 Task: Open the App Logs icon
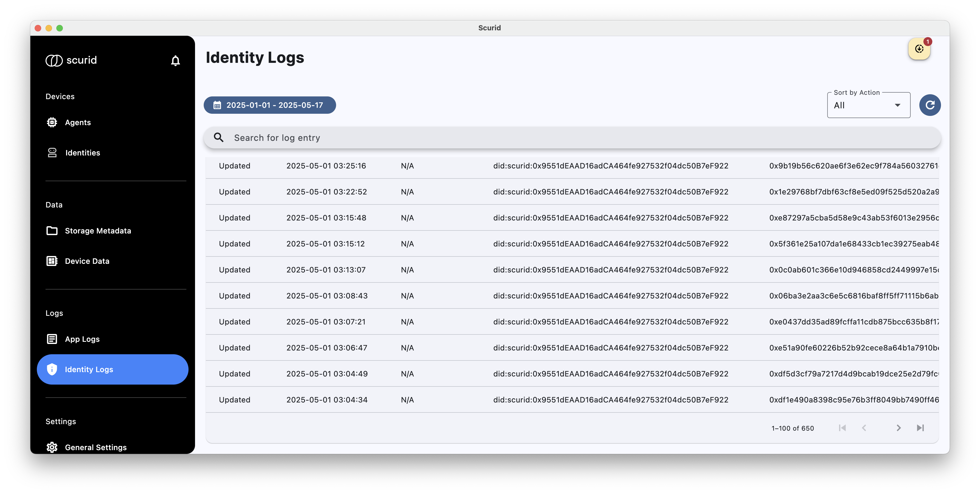click(x=52, y=339)
